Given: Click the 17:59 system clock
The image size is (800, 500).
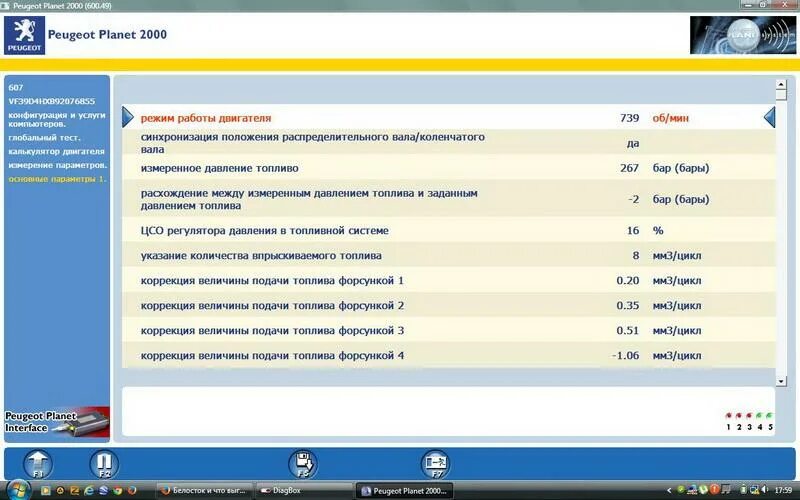Looking at the screenshot, I should pyautogui.click(x=783, y=490).
